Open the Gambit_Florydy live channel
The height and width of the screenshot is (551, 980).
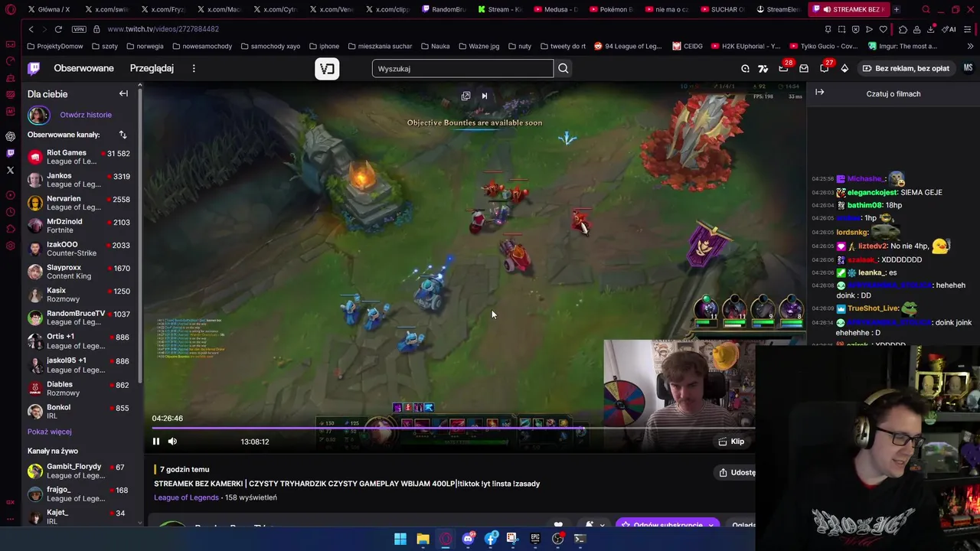80,471
